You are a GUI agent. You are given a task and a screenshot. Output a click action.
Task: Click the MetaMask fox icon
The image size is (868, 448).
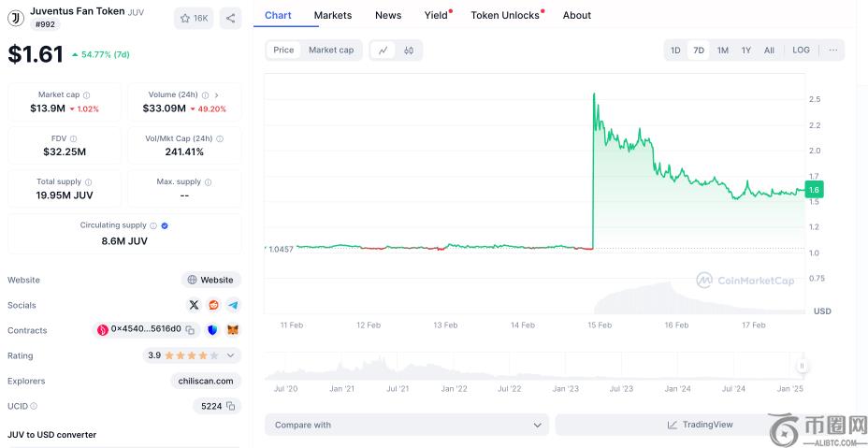[233, 330]
